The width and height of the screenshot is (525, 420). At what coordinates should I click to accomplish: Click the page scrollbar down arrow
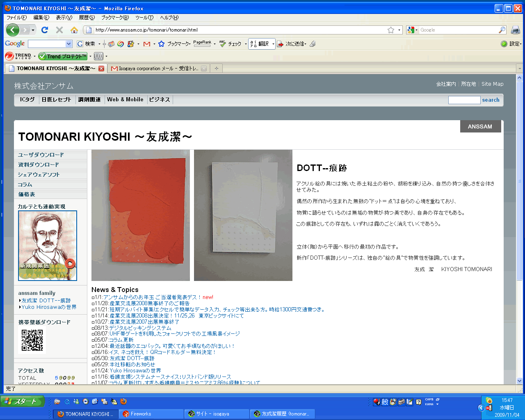coord(520,381)
